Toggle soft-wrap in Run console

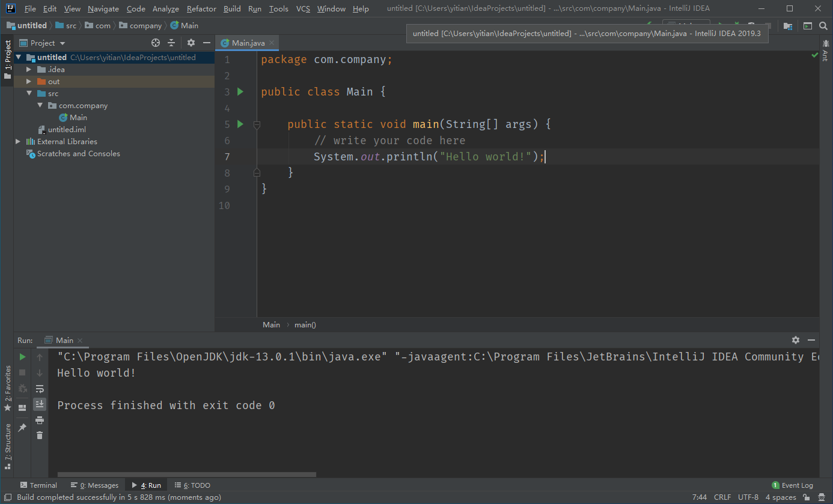pyautogui.click(x=40, y=389)
